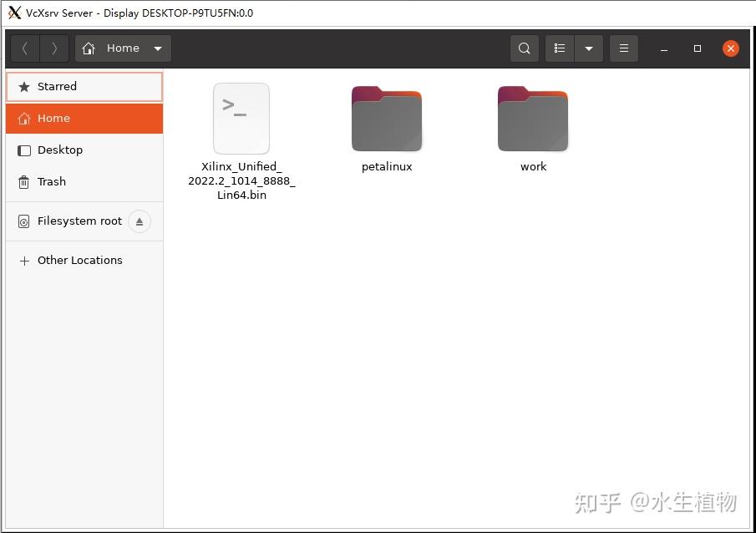Image resolution: width=756 pixels, height=533 pixels.
Task: Click the Desktop sidebar icon
Action: click(x=26, y=150)
